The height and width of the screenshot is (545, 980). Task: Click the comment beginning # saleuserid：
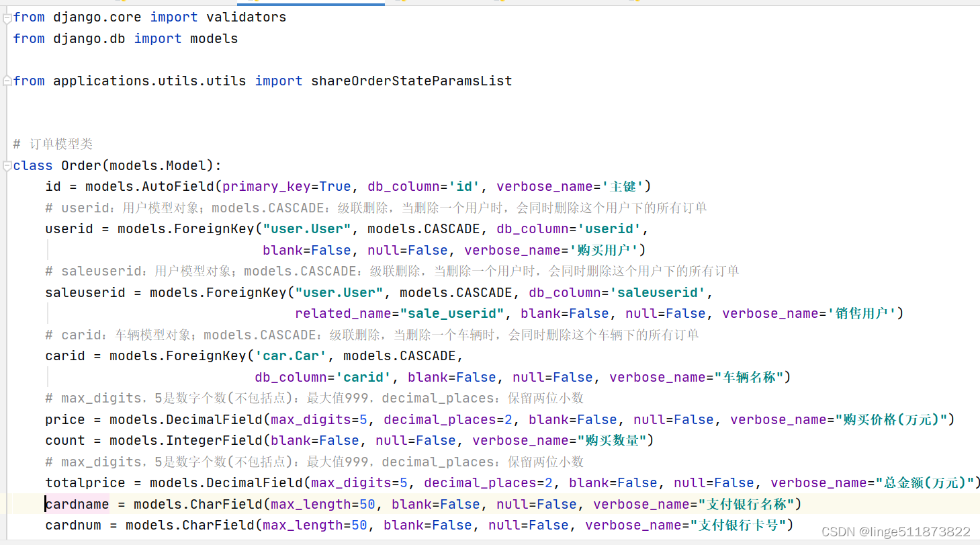(x=392, y=271)
